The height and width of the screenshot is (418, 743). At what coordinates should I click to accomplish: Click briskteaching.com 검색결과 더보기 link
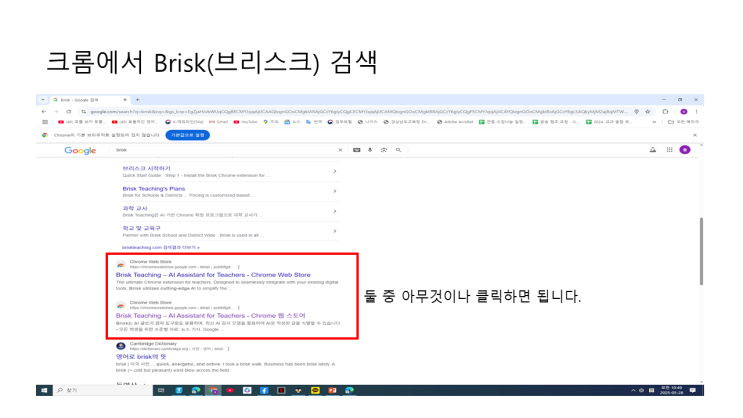click(x=161, y=247)
